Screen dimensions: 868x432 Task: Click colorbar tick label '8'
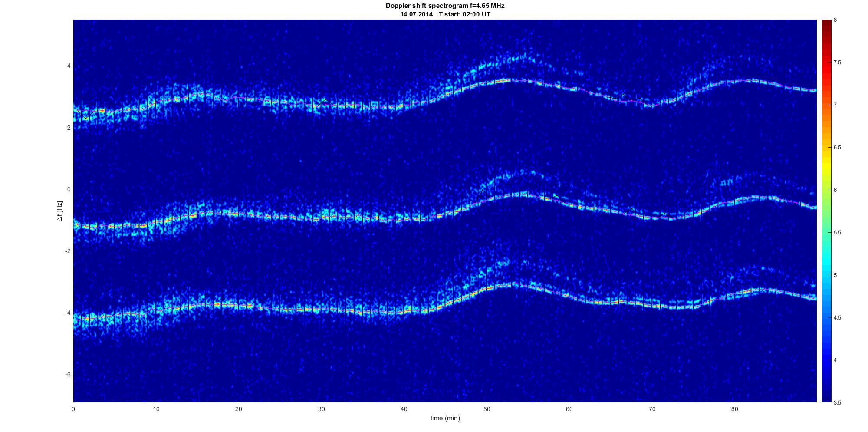(835, 20)
